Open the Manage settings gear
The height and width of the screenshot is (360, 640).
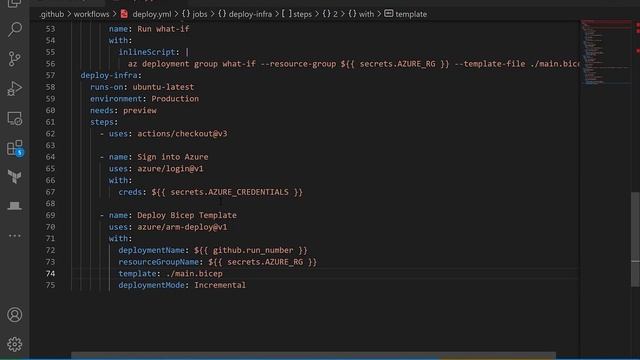[15, 344]
